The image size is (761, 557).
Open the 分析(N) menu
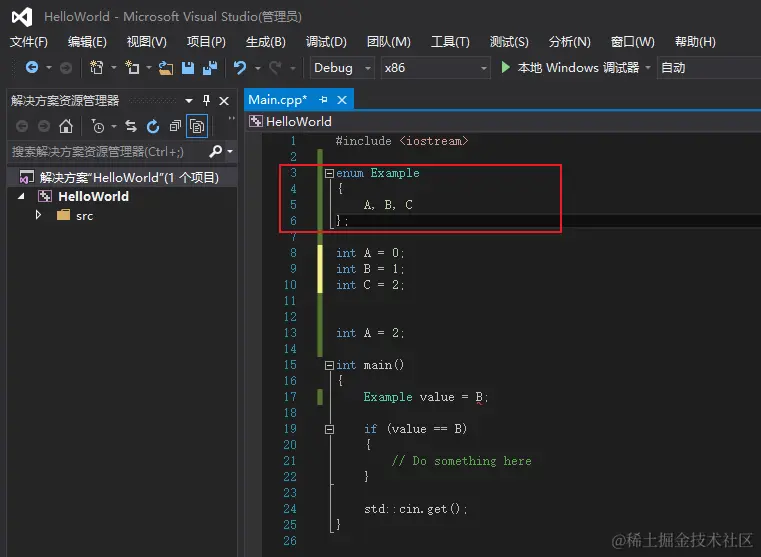coord(570,42)
